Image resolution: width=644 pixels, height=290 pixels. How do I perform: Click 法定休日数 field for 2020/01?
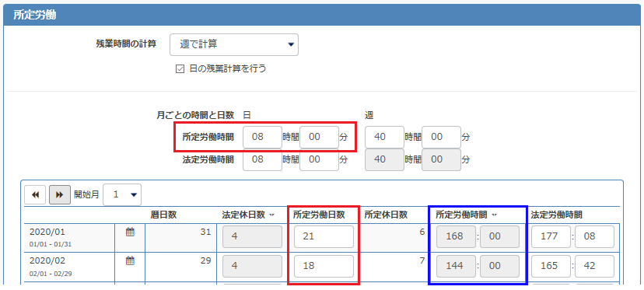pyautogui.click(x=252, y=236)
